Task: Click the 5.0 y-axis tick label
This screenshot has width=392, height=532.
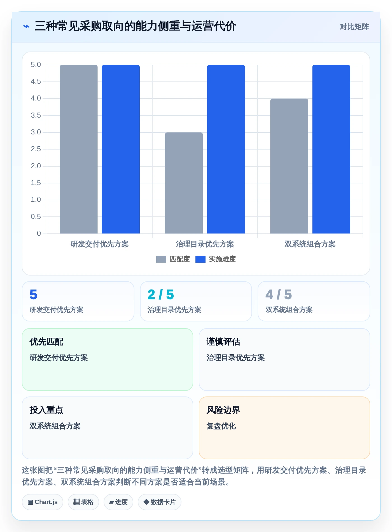Action: [x=36, y=65]
